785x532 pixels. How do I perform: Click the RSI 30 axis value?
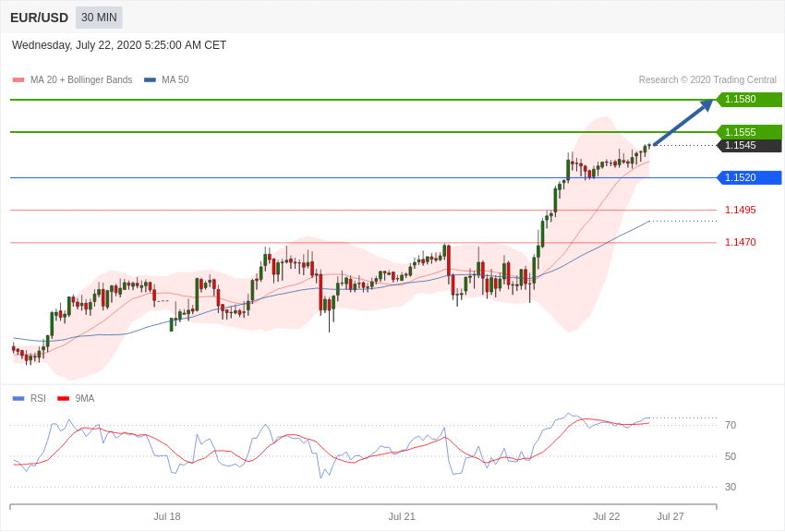[x=731, y=487]
